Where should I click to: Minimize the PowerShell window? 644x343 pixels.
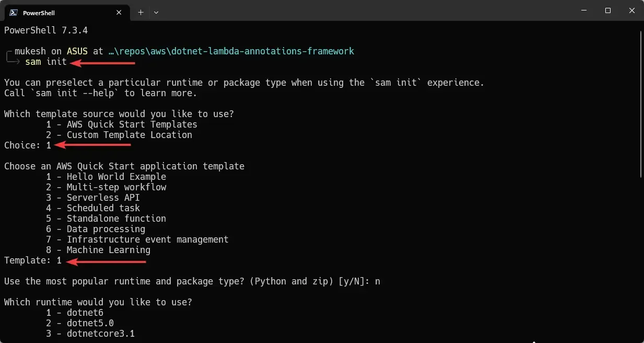click(x=584, y=10)
